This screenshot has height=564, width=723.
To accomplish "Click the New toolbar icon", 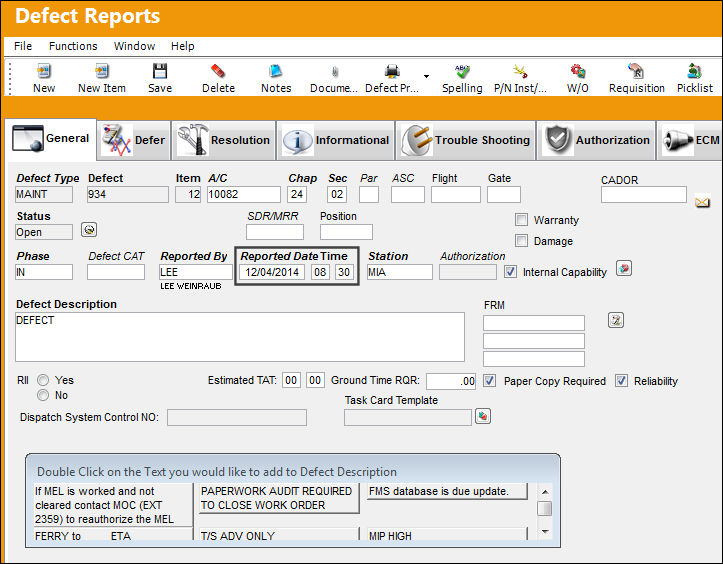I will click(44, 71).
